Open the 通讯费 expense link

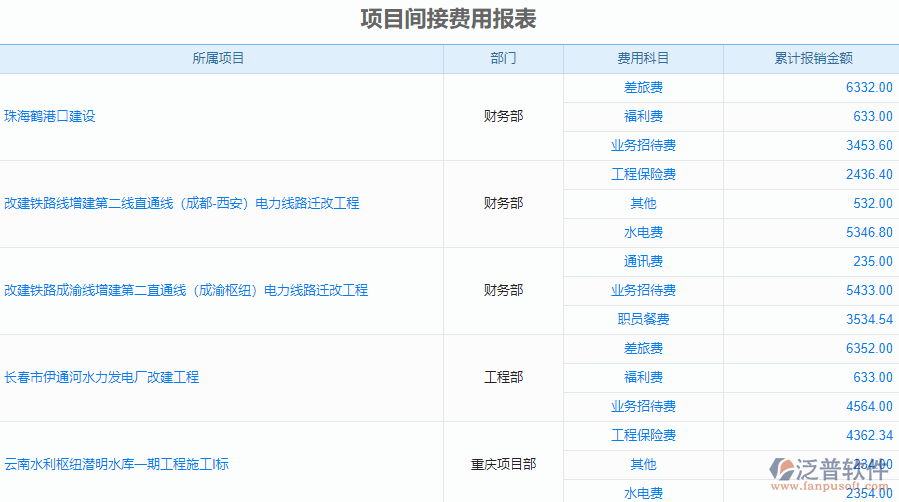point(643,262)
